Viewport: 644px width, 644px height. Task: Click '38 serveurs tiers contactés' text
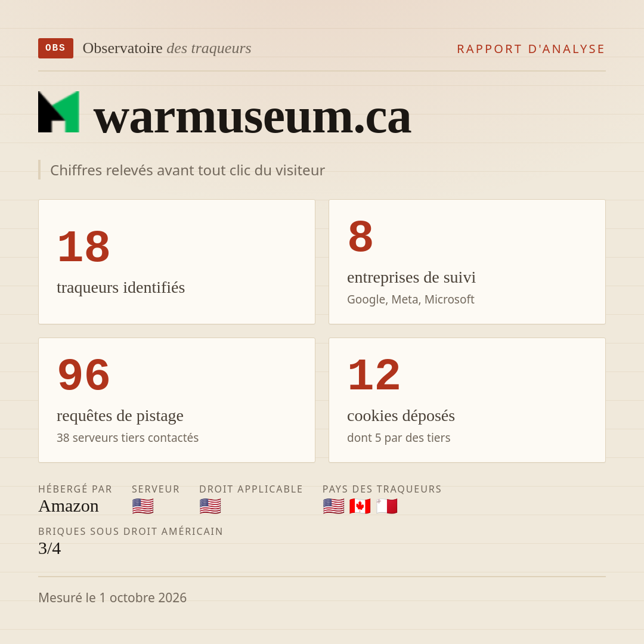click(x=128, y=438)
